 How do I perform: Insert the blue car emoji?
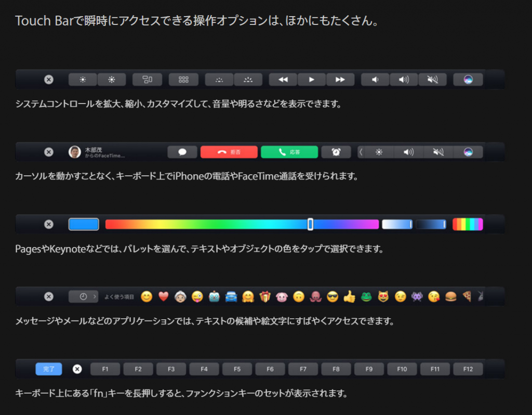[231, 297]
